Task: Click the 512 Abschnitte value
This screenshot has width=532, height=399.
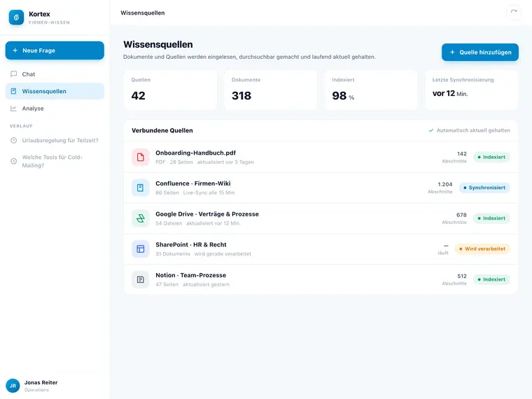Action: pos(454,279)
